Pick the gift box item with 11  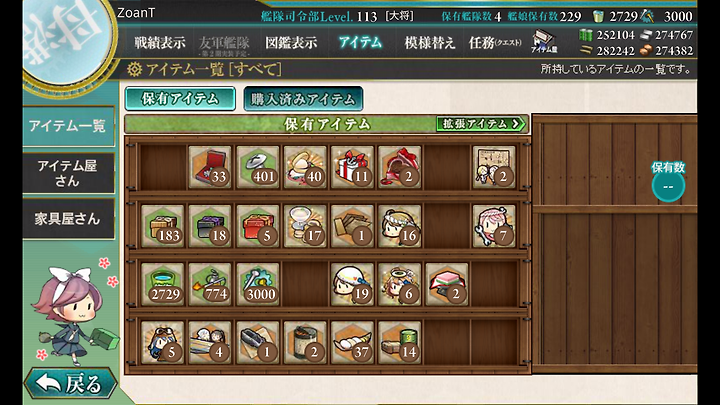352,167
